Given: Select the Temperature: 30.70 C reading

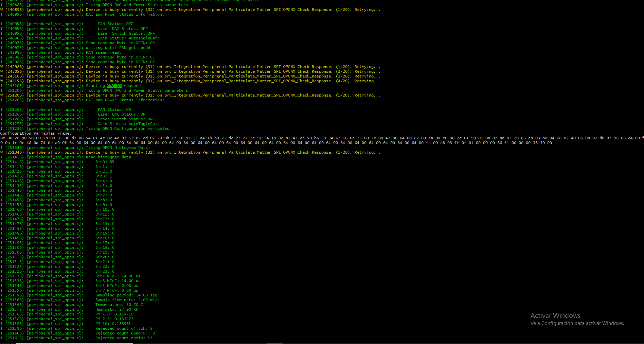Looking at the screenshot, I should point(119,305).
